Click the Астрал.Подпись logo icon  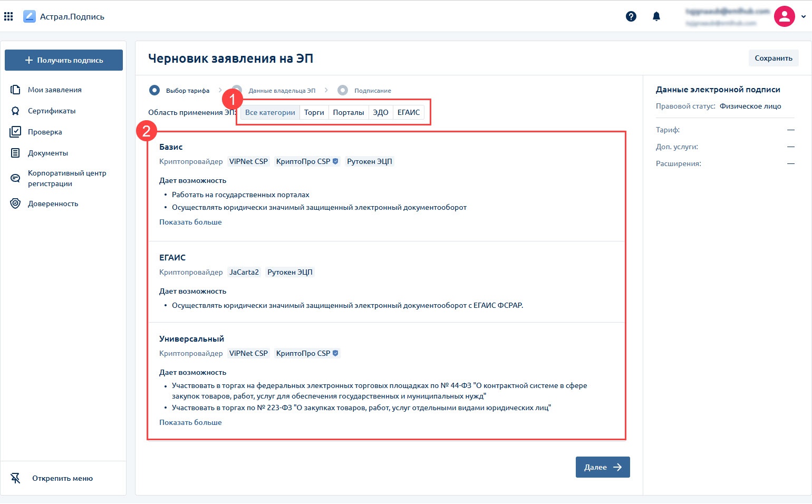tap(30, 16)
